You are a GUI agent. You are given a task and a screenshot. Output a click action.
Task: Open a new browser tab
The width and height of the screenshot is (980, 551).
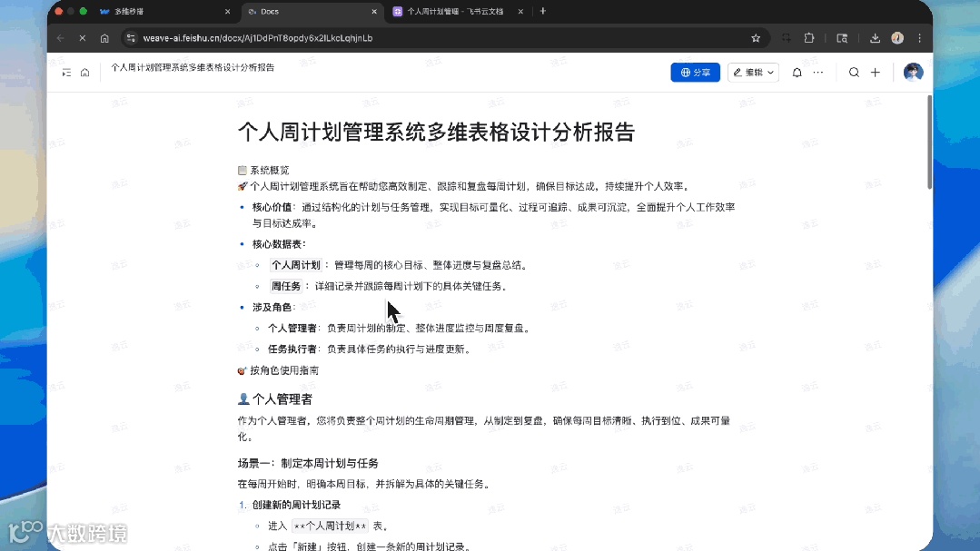point(542,11)
